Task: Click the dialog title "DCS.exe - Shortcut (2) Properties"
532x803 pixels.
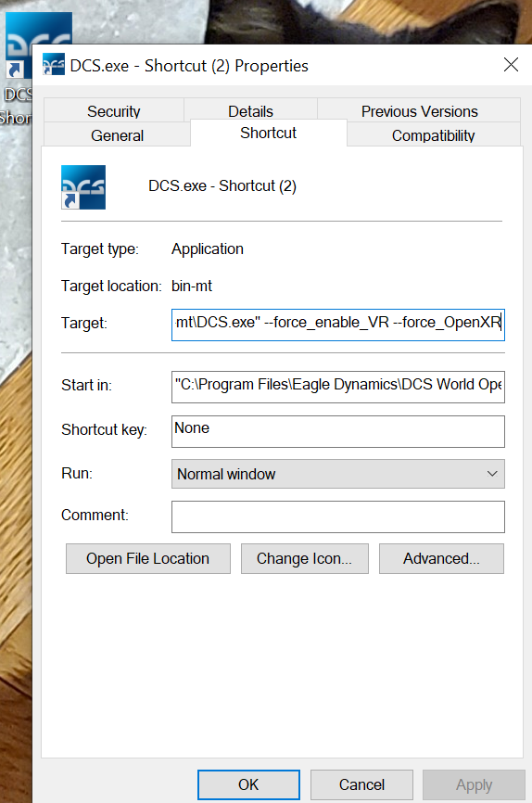Action: click(x=189, y=66)
